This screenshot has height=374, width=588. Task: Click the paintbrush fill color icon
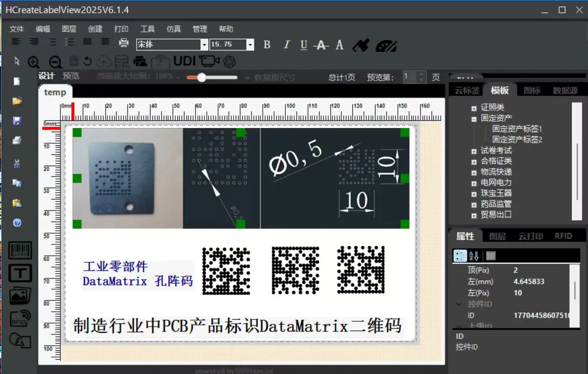pyautogui.click(x=361, y=45)
